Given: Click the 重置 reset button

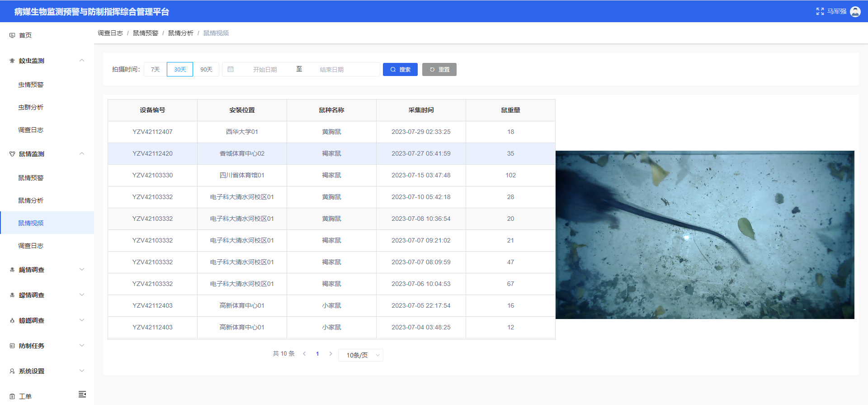Looking at the screenshot, I should (x=439, y=69).
